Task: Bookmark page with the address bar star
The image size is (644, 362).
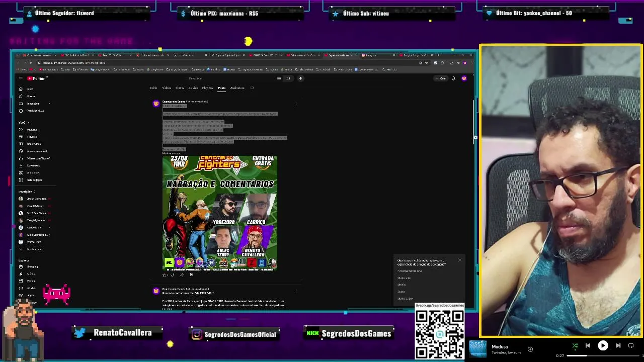Action: (x=426, y=63)
